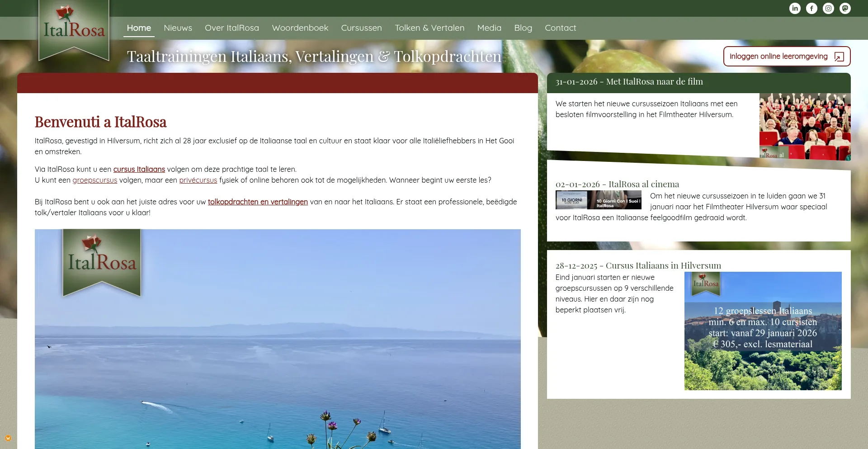Open the Contact menu item
The width and height of the screenshot is (868, 449).
click(561, 28)
